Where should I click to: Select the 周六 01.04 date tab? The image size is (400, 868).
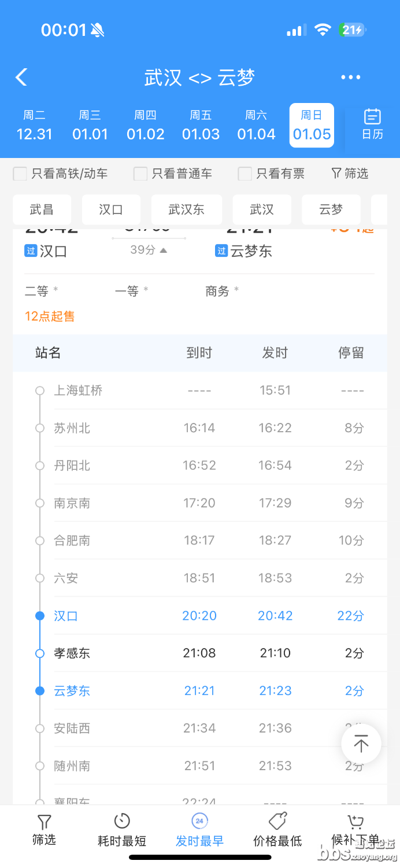pyautogui.click(x=256, y=125)
